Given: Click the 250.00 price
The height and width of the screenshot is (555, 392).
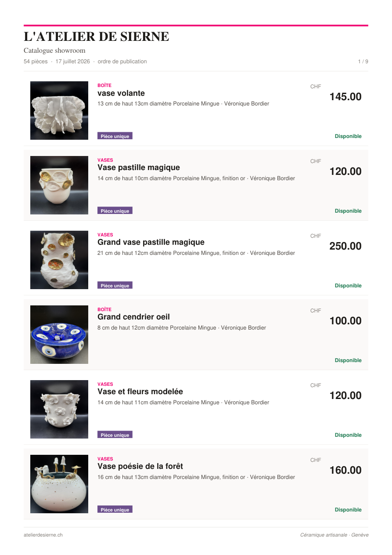Looking at the screenshot, I should tap(345, 246).
